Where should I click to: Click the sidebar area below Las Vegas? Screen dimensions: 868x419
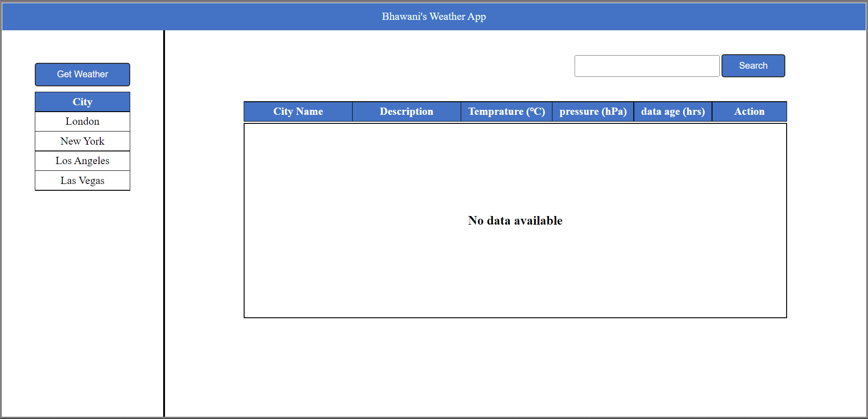[x=82, y=271]
